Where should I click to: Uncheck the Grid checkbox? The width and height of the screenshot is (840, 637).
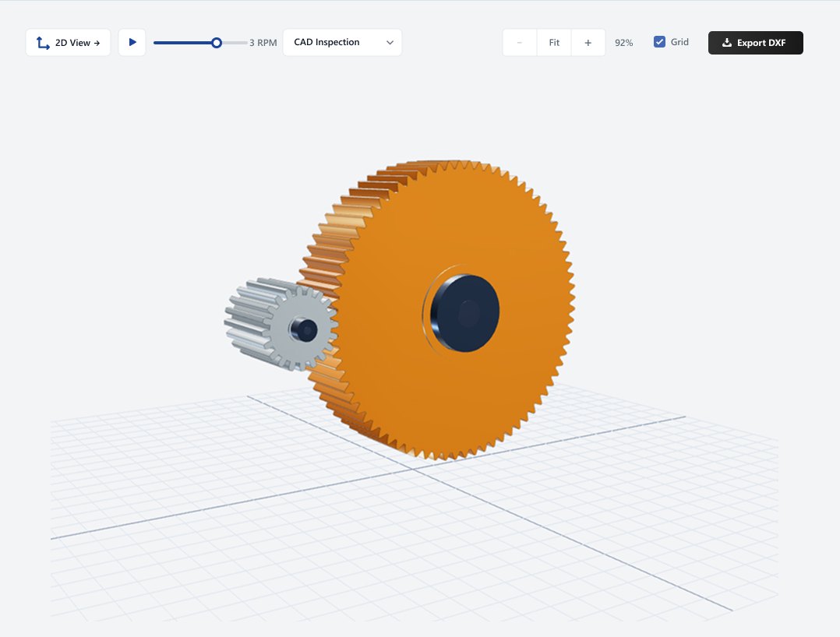pos(659,42)
